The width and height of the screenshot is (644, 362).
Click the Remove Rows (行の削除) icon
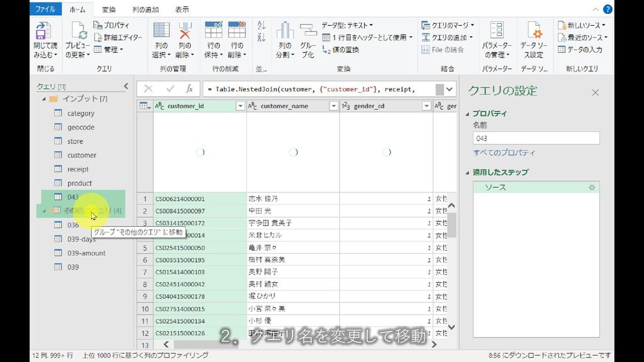click(x=237, y=31)
